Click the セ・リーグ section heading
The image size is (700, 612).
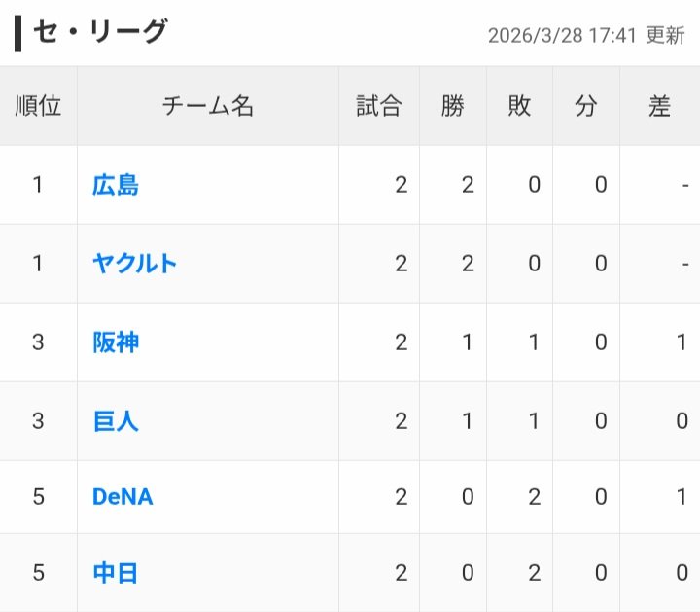pos(99,32)
